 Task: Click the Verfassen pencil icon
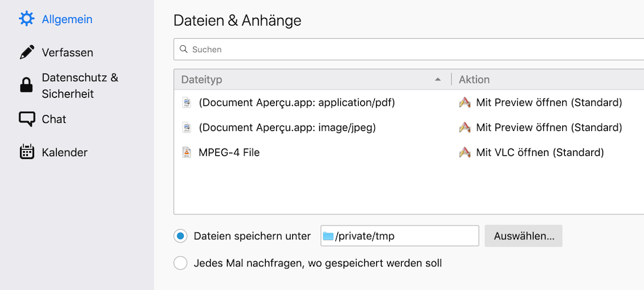point(26,52)
